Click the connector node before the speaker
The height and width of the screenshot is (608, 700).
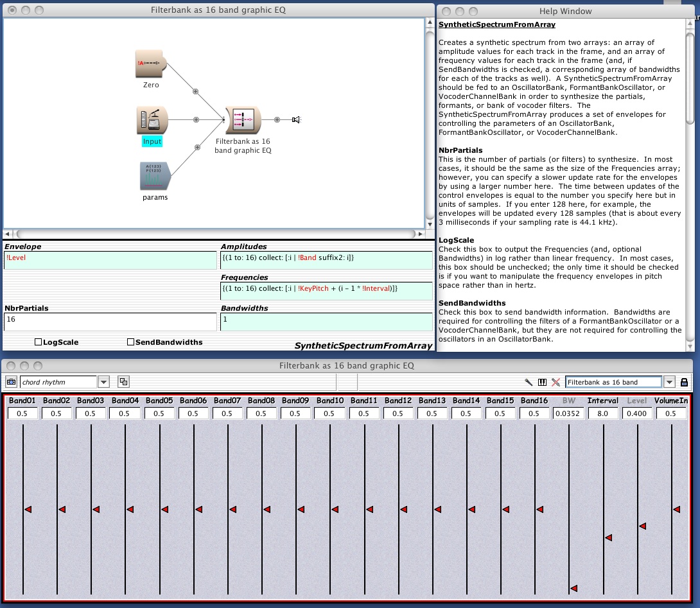277,119
